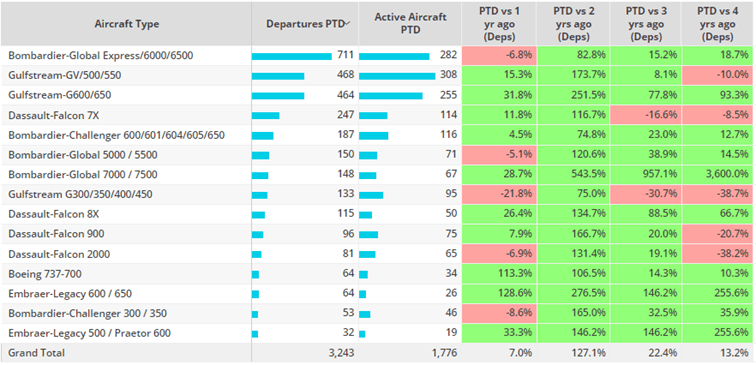Select the red -6.8% cell

coord(499,55)
